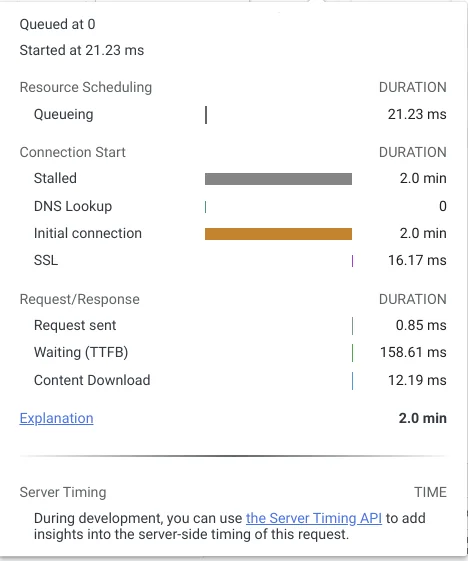Viewport: 468px width, 561px height.
Task: Select the Request sent row label
Action: (x=75, y=326)
